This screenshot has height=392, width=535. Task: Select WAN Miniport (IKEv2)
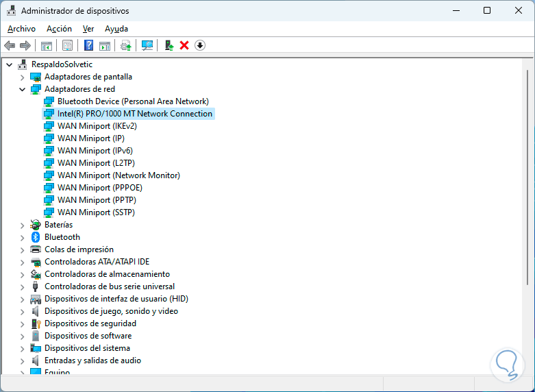[97, 126]
